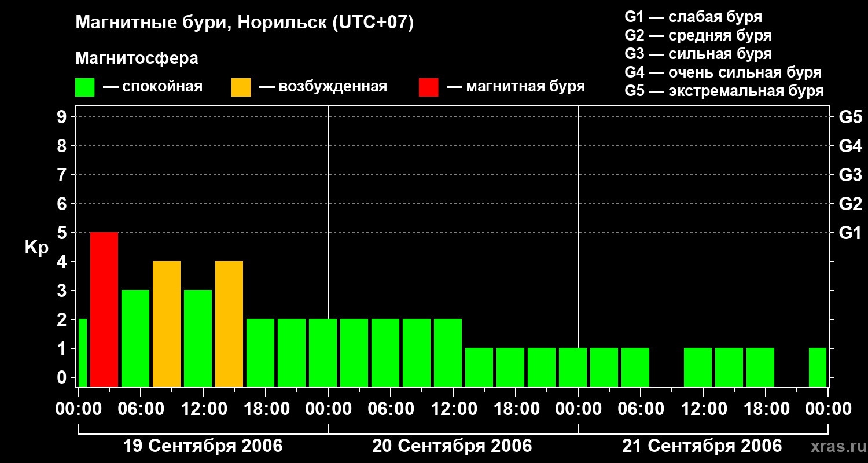Click the 'G1' label on the right axis

[851, 233]
